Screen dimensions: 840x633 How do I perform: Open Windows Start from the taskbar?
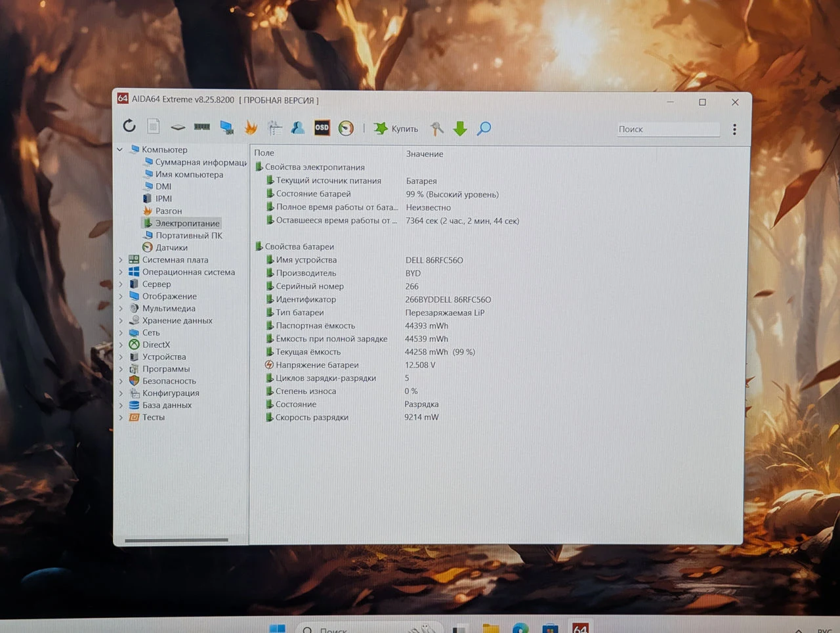[x=277, y=628]
